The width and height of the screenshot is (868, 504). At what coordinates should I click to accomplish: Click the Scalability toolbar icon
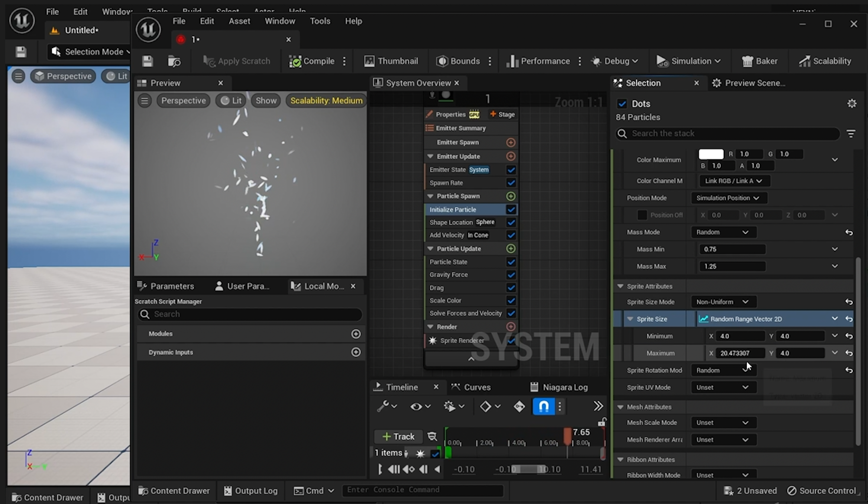coord(804,61)
